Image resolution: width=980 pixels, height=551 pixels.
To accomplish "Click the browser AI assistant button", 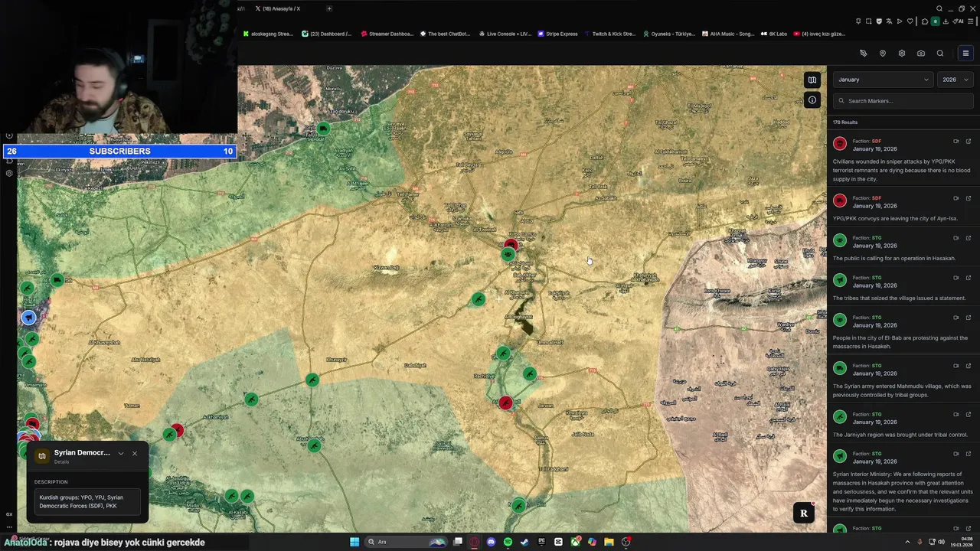I will click(958, 21).
